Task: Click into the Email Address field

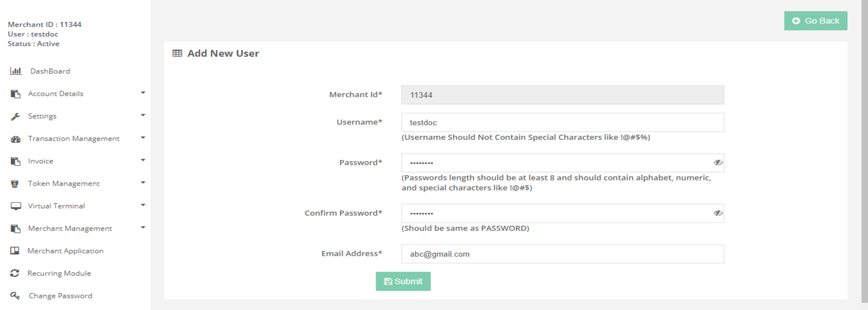Action: [562, 254]
